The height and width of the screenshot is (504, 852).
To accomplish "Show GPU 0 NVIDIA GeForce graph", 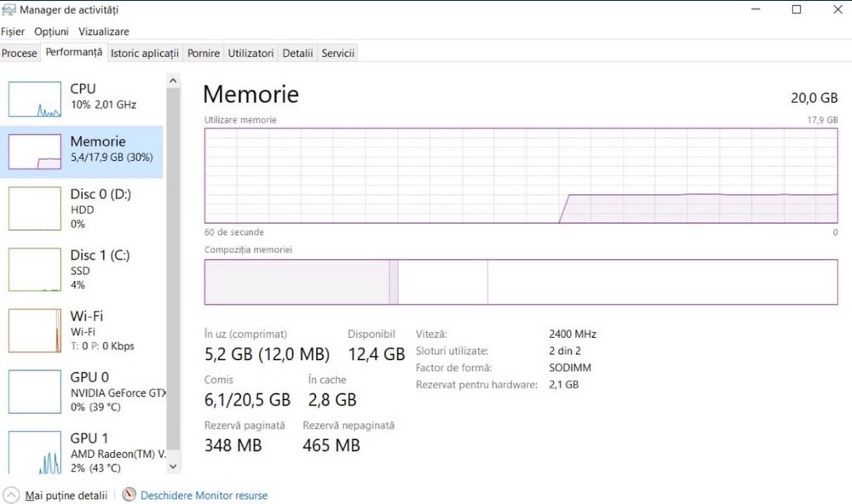I will pyautogui.click(x=35, y=392).
